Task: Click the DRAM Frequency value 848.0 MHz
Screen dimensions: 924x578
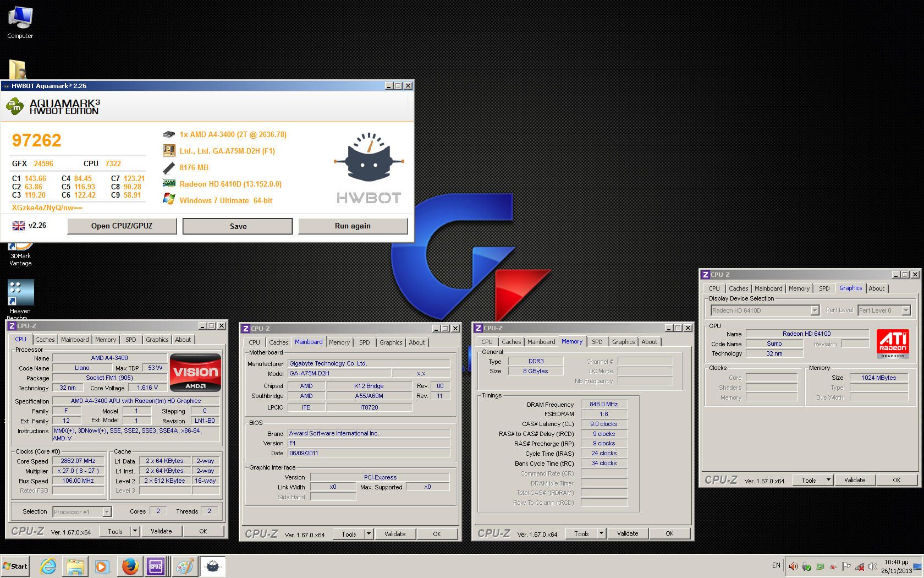Action: (x=604, y=404)
